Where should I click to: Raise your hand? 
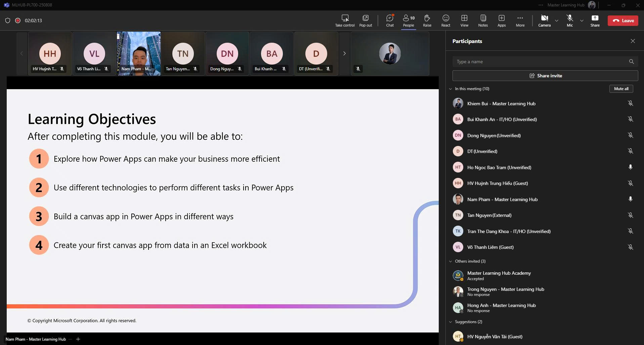click(x=427, y=21)
